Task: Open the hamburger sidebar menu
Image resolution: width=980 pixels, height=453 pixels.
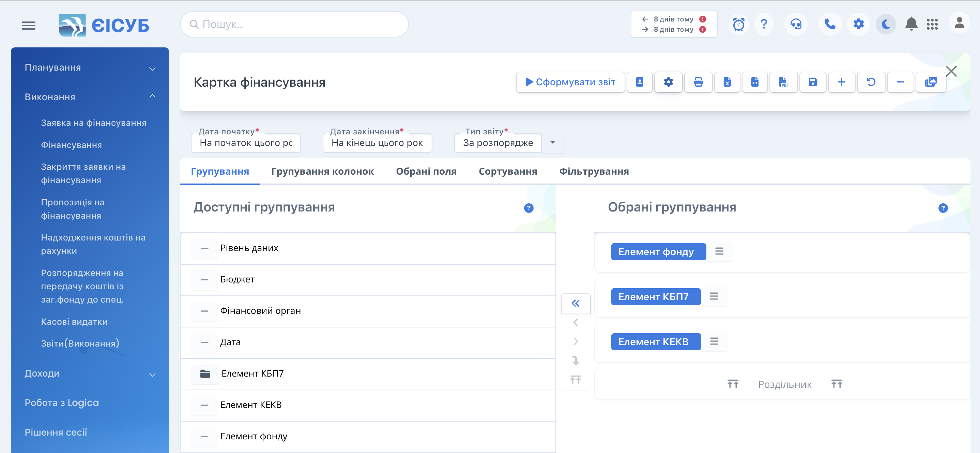Action: click(x=29, y=25)
